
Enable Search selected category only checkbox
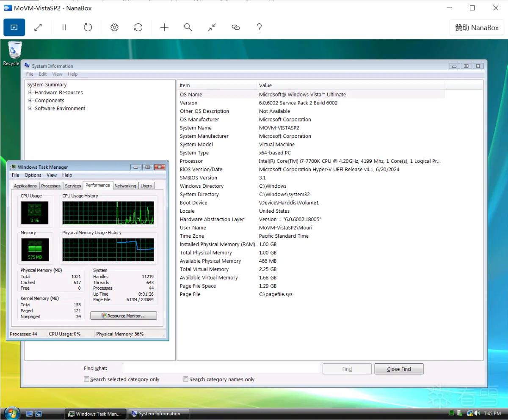pyautogui.click(x=87, y=379)
